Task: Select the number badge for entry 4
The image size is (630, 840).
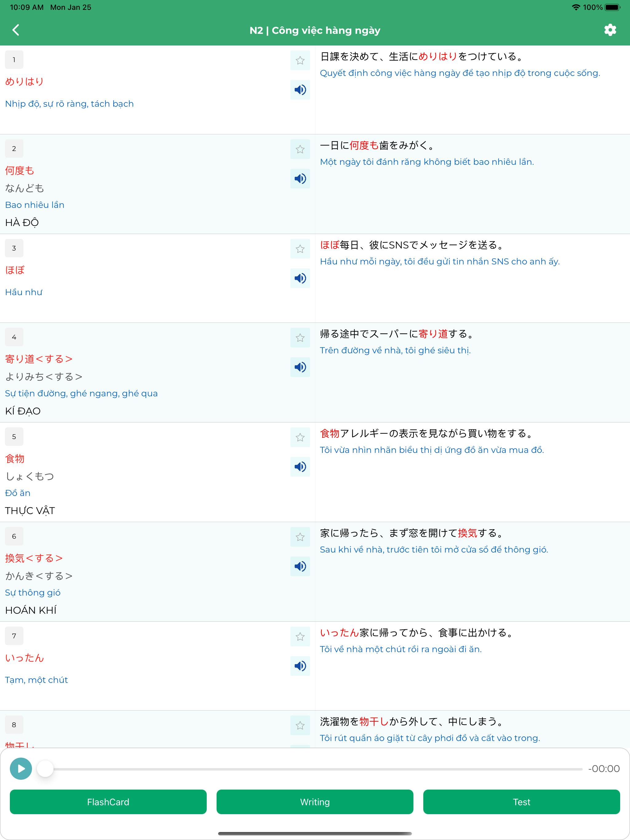Action: click(x=14, y=337)
